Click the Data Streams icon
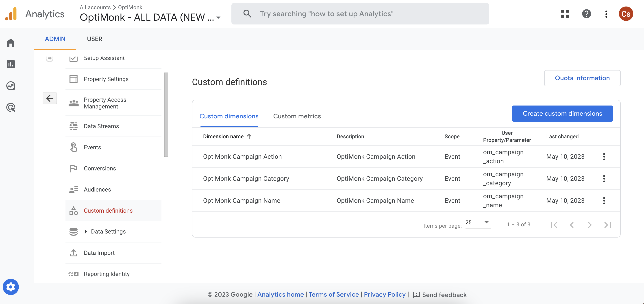 (74, 126)
